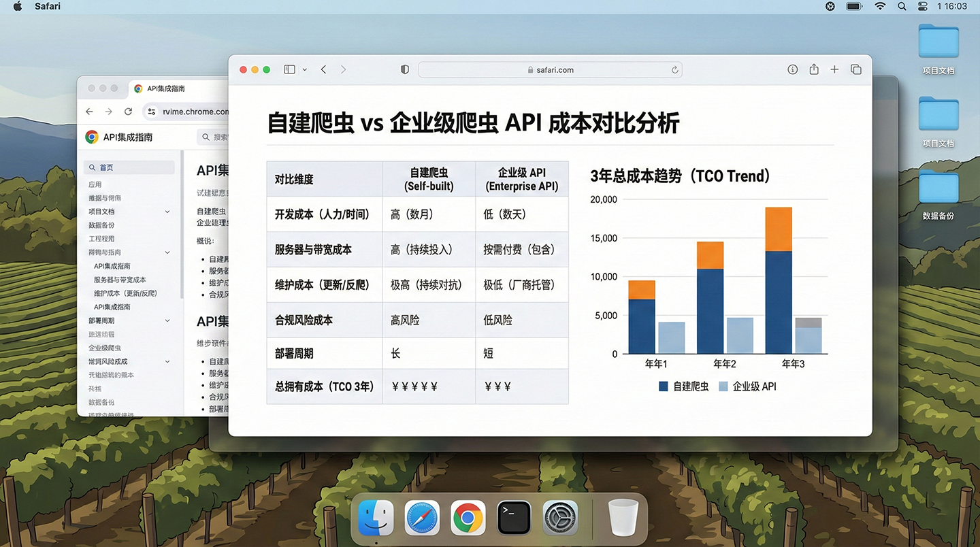Viewport: 980px width, 547px height.
Task: Click Chrome's page reload icon
Action: tap(128, 111)
